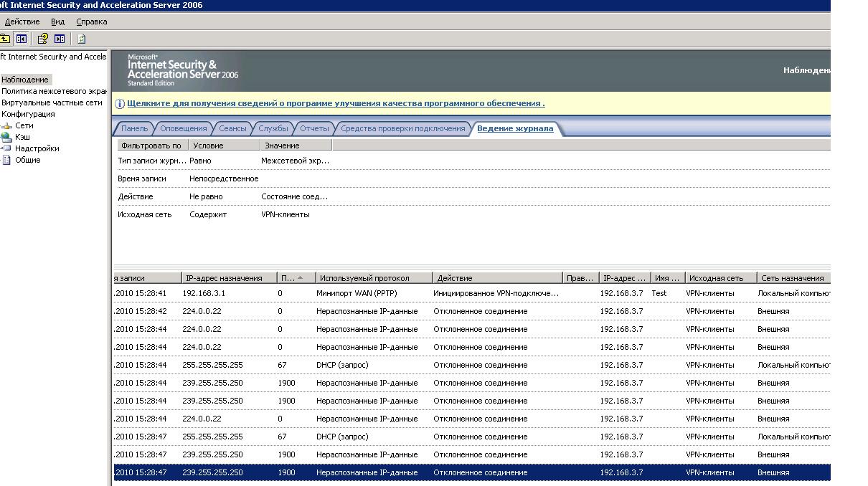Click the Test user name cell
This screenshot has width=868, height=486.
tap(659, 293)
